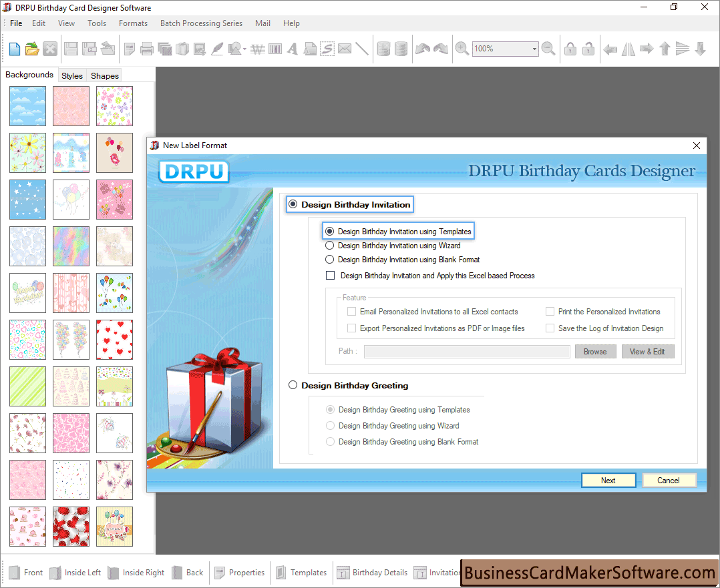Select the blue starry background thumbnail
The image size is (720, 588).
pos(27,200)
